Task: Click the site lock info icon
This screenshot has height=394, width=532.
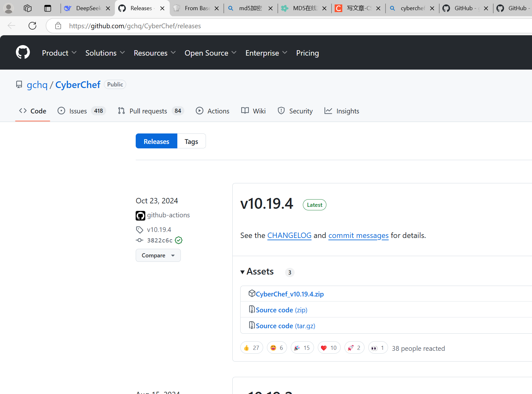Action: click(58, 26)
